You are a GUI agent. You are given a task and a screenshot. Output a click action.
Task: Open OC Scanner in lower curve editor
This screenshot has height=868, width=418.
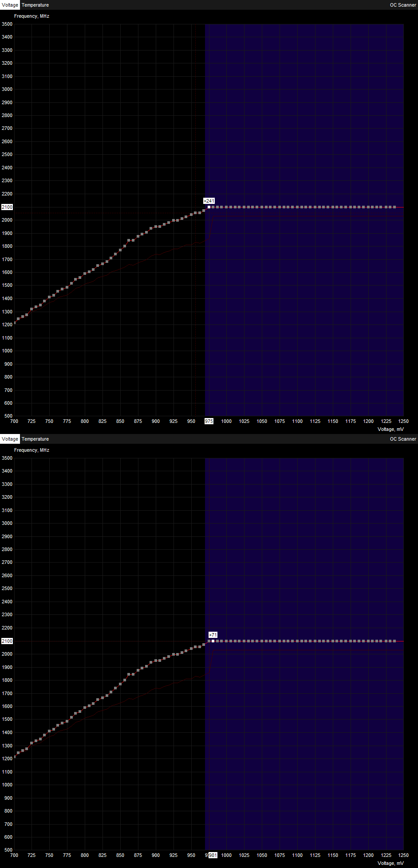pyautogui.click(x=403, y=439)
